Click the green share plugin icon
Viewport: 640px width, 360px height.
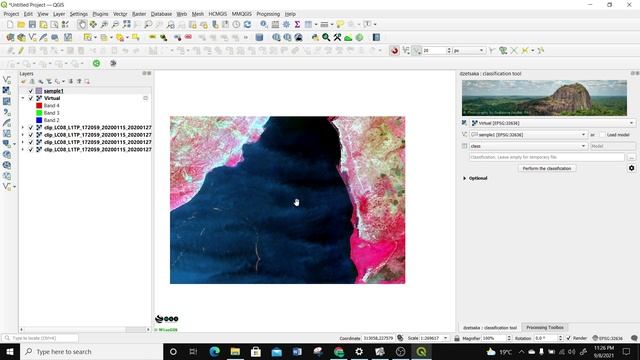coord(96,63)
